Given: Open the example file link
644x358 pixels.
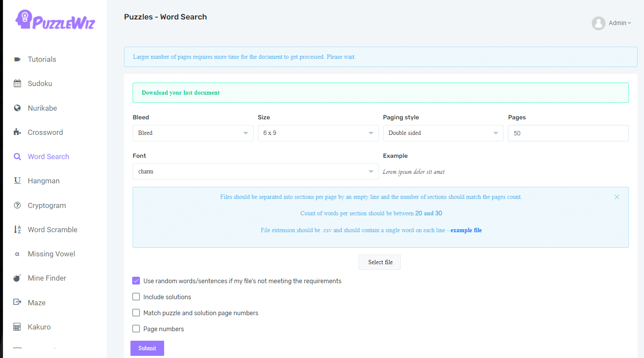Looking at the screenshot, I should point(466,230).
